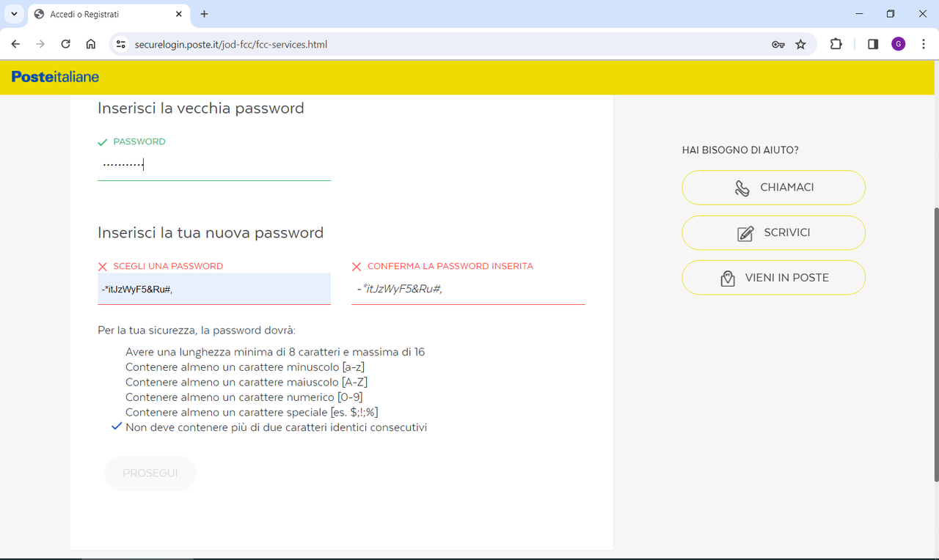Open the browser home page
Viewport: 939px width, 560px height.
pos(91,44)
